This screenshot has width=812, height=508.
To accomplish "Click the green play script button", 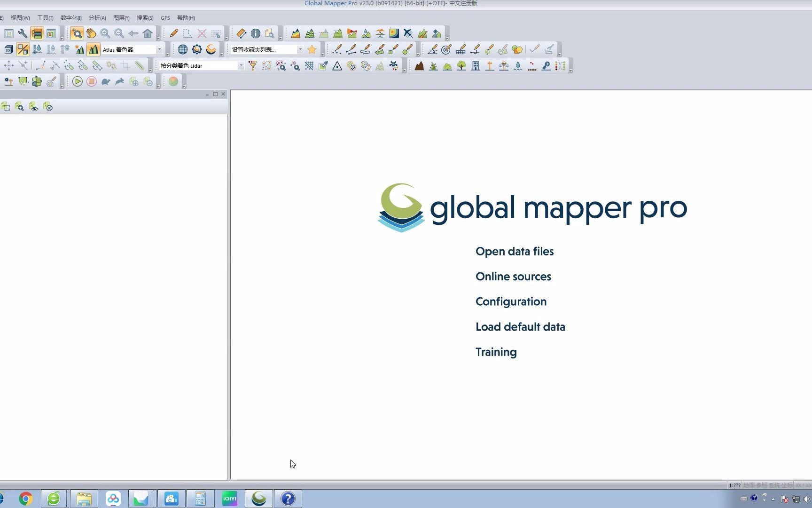I will [78, 82].
